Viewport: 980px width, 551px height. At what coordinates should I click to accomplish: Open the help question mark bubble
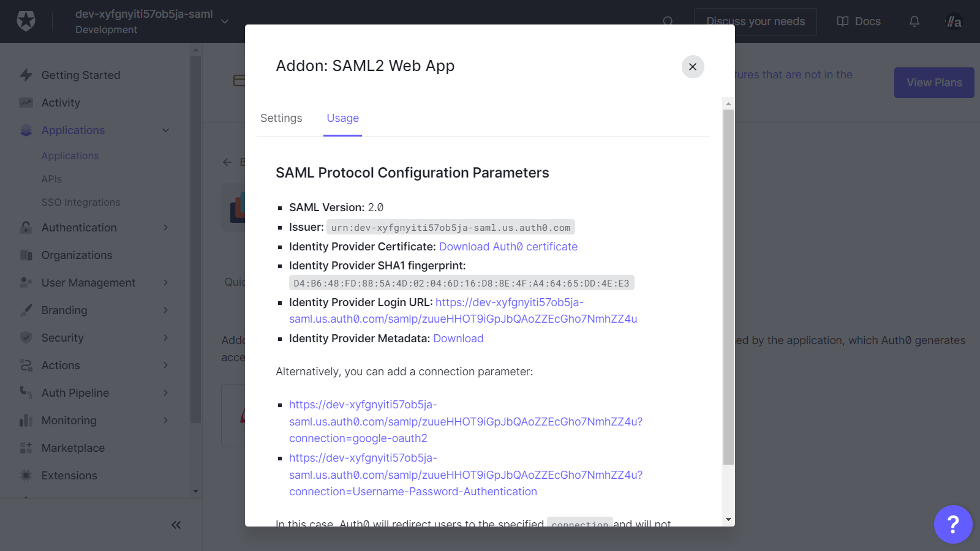tap(952, 524)
